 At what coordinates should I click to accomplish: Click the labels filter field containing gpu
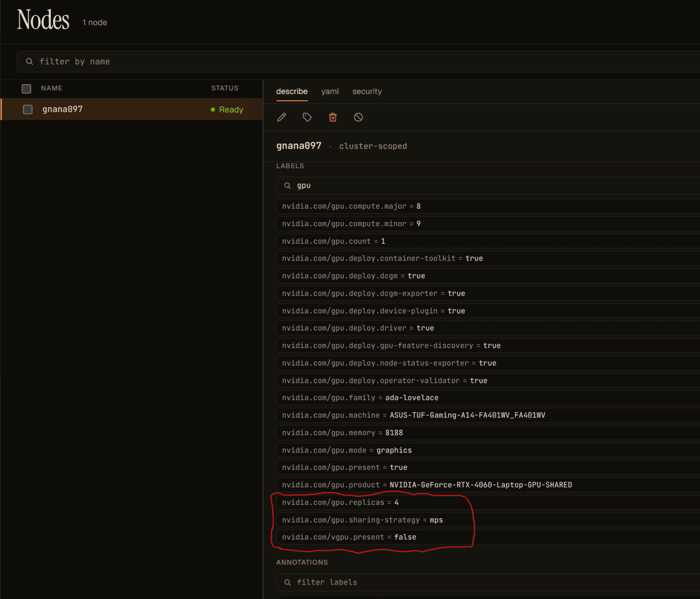pyautogui.click(x=488, y=186)
